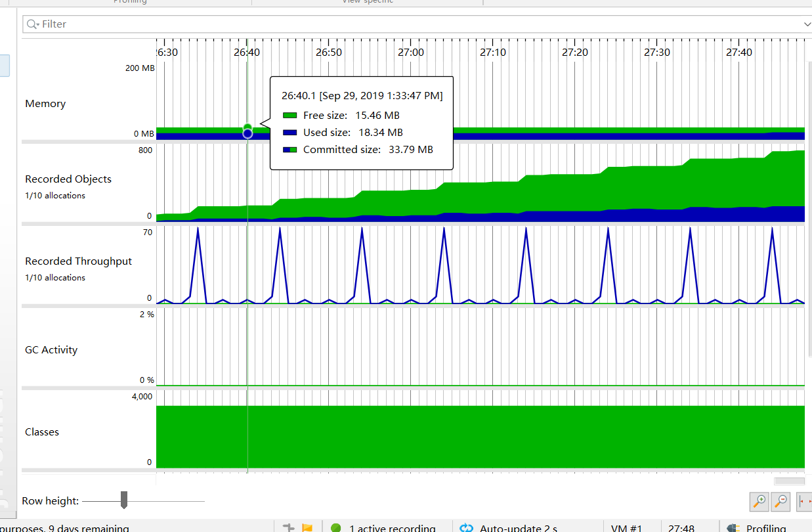The image size is (812, 532).
Task: Click the horizontal timeline scrollbar thumb
Action: (x=788, y=480)
